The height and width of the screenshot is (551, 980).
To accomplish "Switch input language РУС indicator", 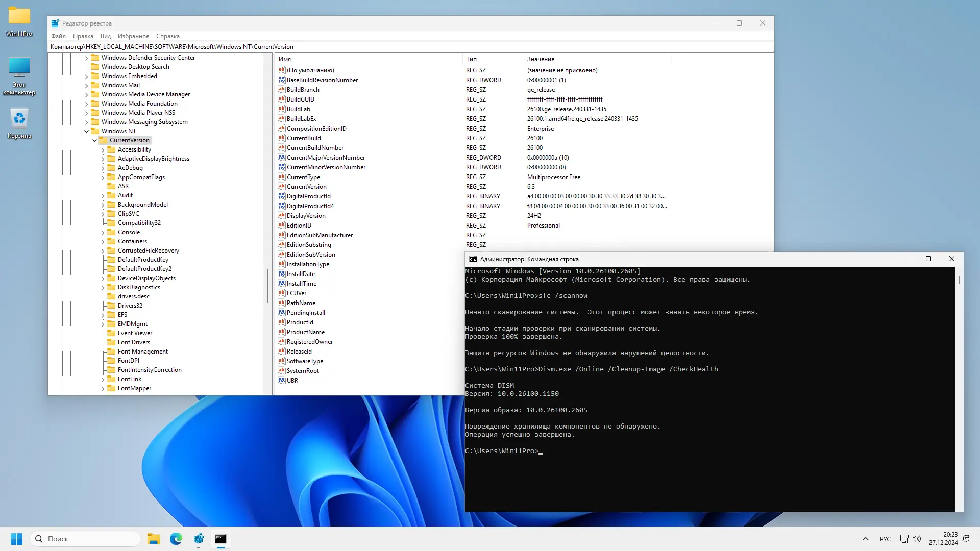I will [885, 539].
